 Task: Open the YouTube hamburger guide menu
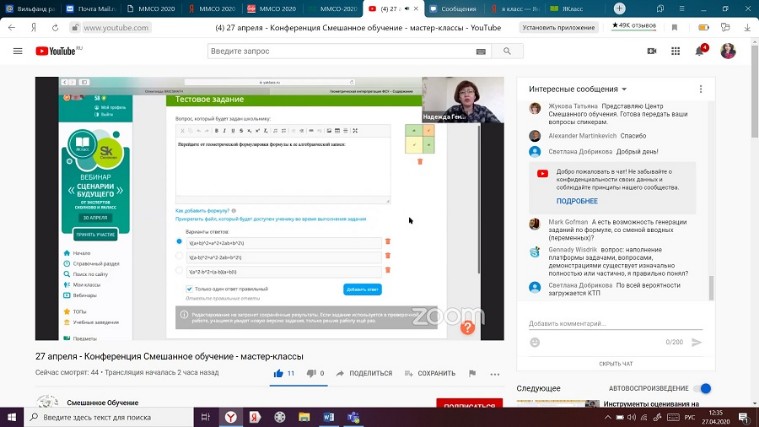click(17, 51)
